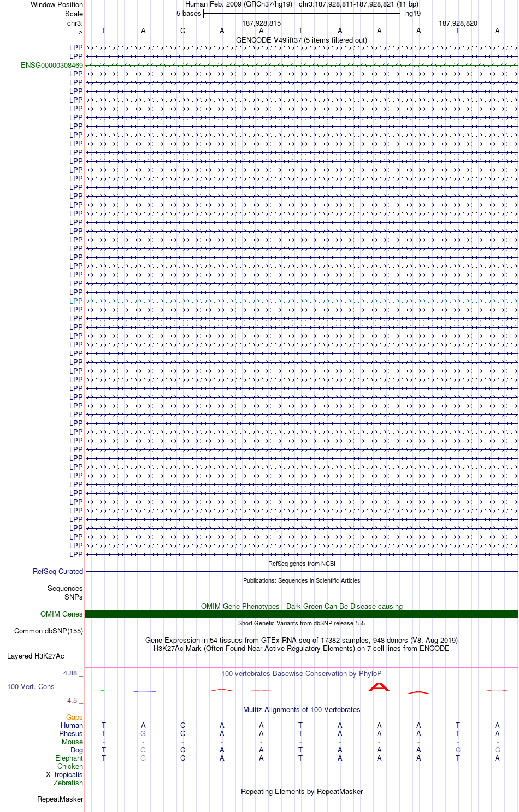Click the Human alignment row label
This screenshot has height=812, width=519.
coord(72,726)
